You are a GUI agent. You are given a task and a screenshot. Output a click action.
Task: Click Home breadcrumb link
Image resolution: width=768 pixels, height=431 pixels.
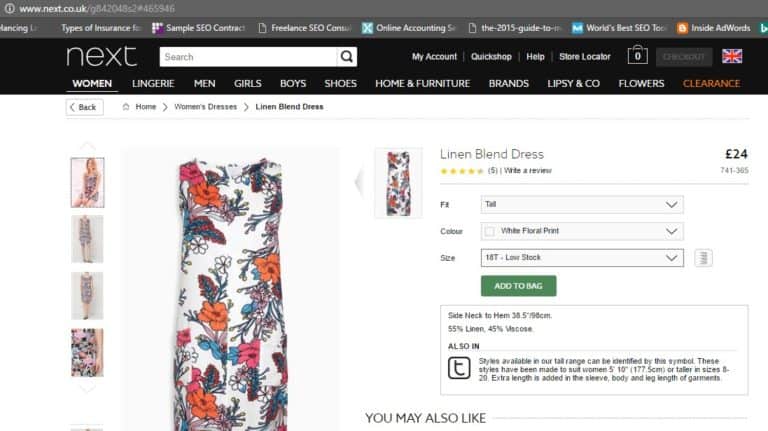[x=145, y=107]
